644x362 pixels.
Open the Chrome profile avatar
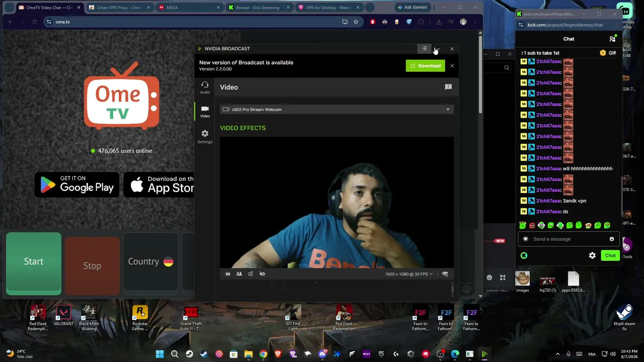point(463,22)
